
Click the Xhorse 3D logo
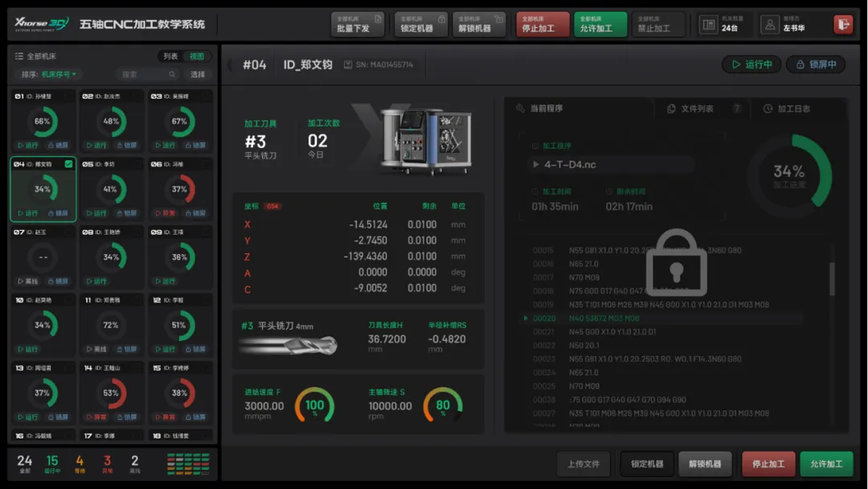click(x=42, y=24)
